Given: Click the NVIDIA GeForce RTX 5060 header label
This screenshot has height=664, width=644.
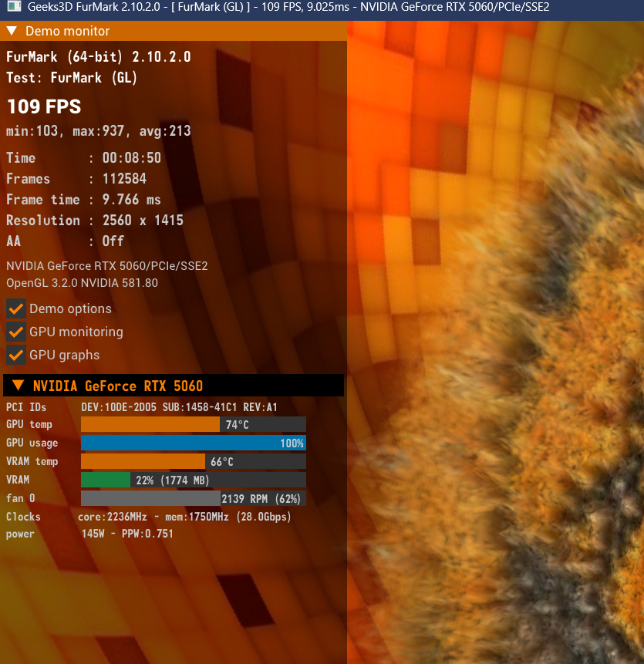Looking at the screenshot, I should (x=117, y=386).
